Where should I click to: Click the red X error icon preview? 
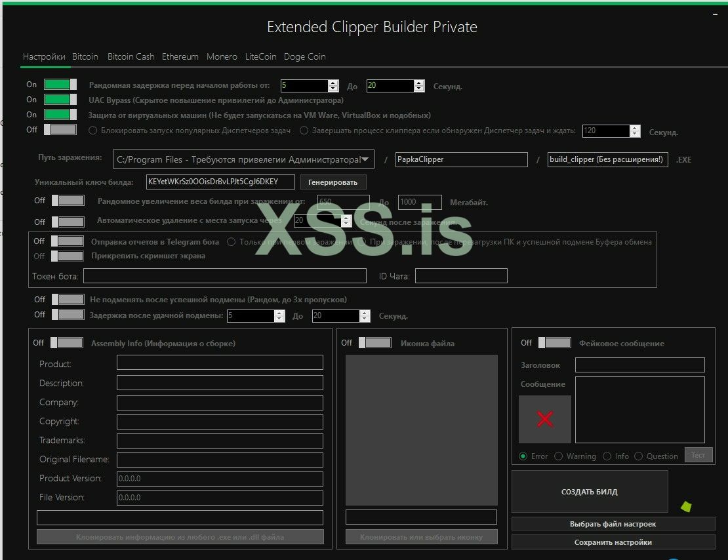(544, 419)
